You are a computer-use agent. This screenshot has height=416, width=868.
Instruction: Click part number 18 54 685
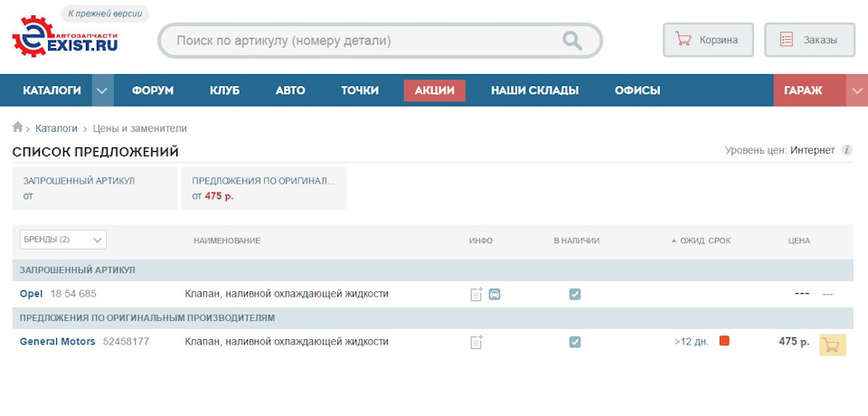point(73,294)
